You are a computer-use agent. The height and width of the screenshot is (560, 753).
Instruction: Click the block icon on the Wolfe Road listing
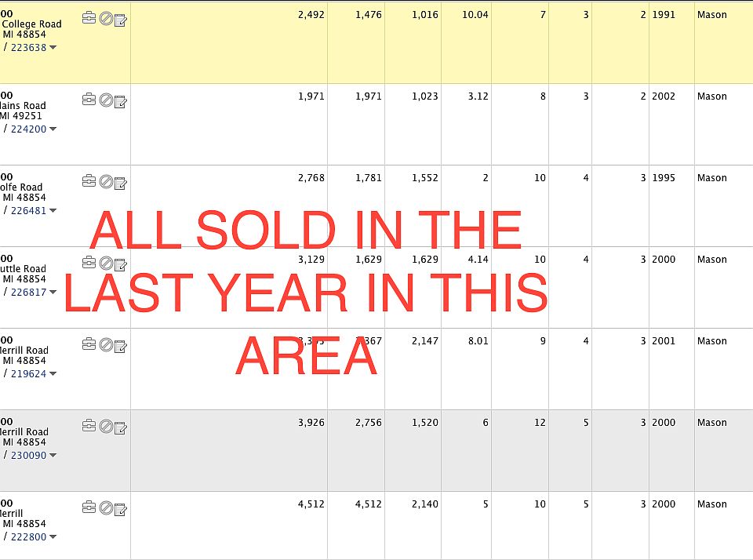pos(105,181)
